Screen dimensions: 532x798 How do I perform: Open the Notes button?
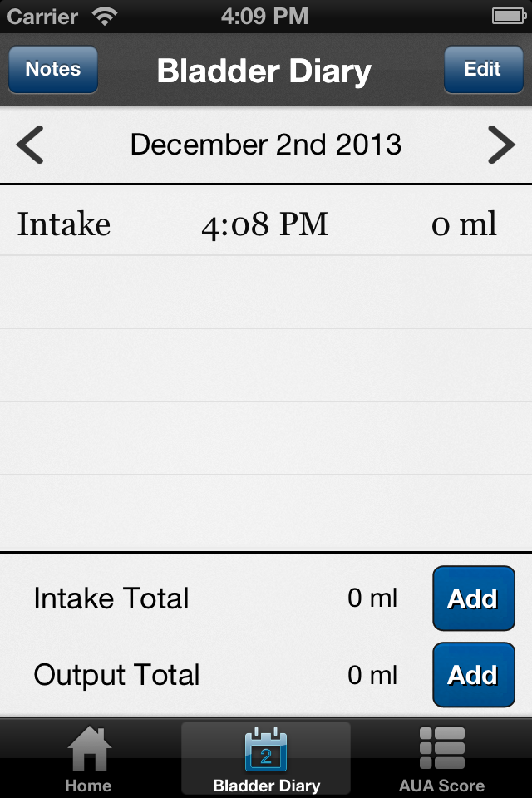click(x=53, y=69)
